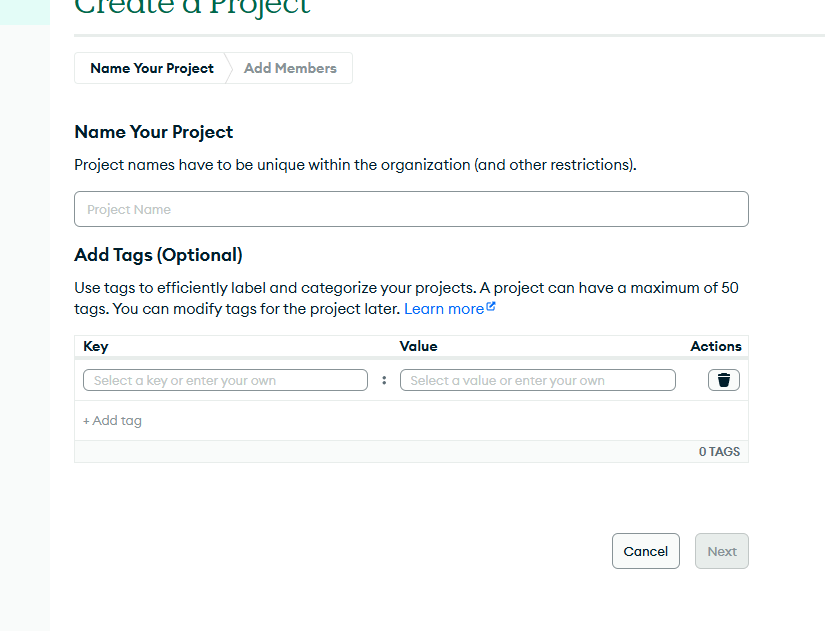Click the external link icon beside Learn more

pyautogui.click(x=491, y=308)
